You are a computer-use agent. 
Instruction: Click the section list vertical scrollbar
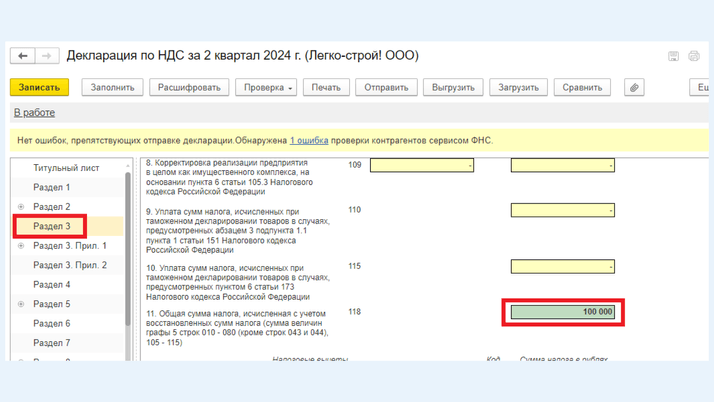(128, 248)
